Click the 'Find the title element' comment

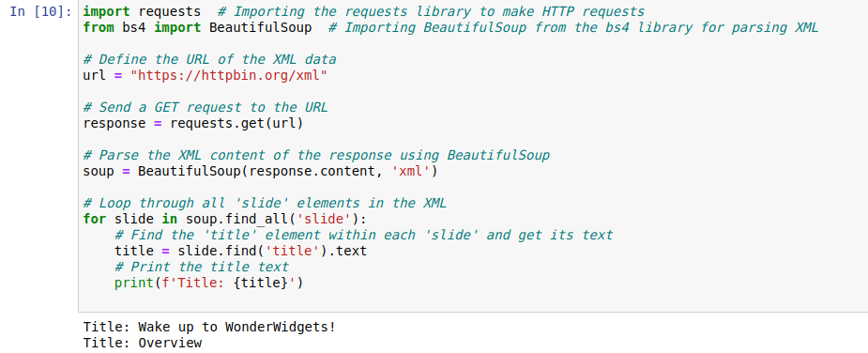pos(364,235)
